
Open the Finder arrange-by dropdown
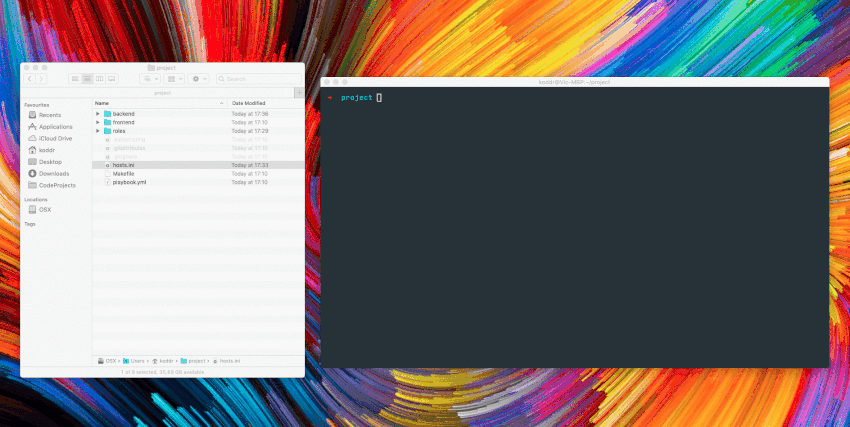click(150, 79)
